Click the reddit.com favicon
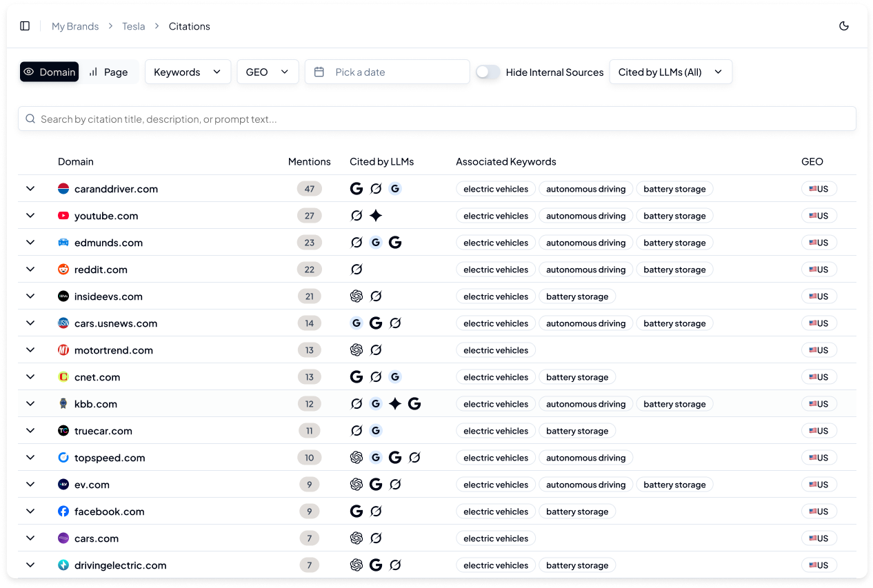 coord(63,270)
